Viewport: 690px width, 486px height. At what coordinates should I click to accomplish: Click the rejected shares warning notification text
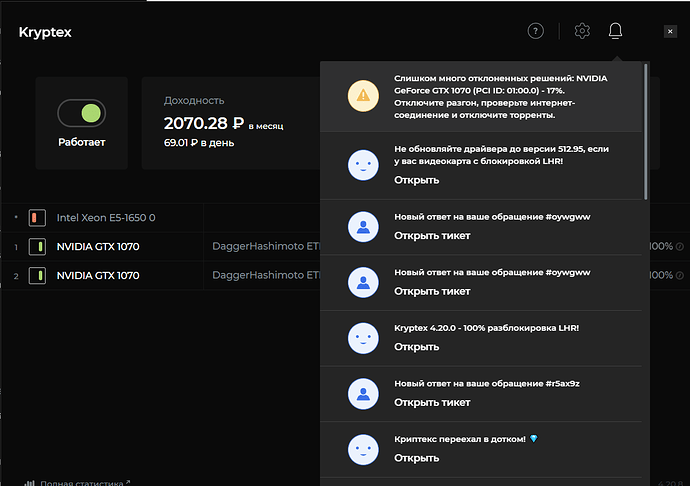pos(501,96)
